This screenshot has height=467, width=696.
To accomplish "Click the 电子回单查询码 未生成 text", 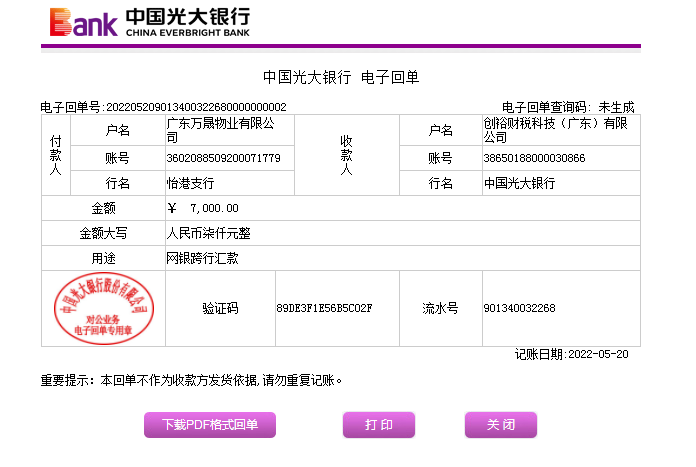I will (568, 107).
